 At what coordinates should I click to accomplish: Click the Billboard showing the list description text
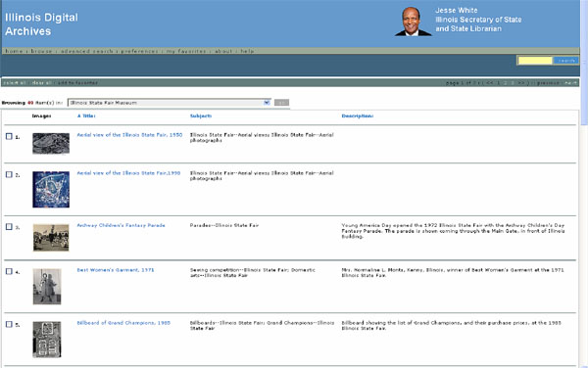[451, 325]
